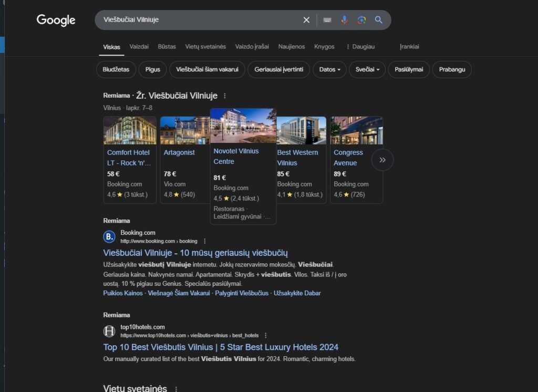Switch to the Vaizdai tab
538x392 pixels.
coord(139,47)
